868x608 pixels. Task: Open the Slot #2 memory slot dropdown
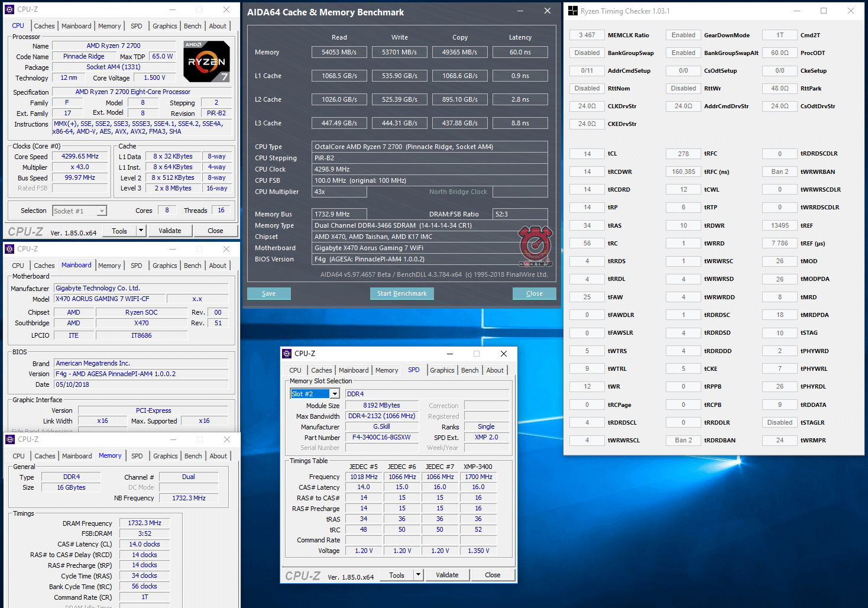coord(335,394)
